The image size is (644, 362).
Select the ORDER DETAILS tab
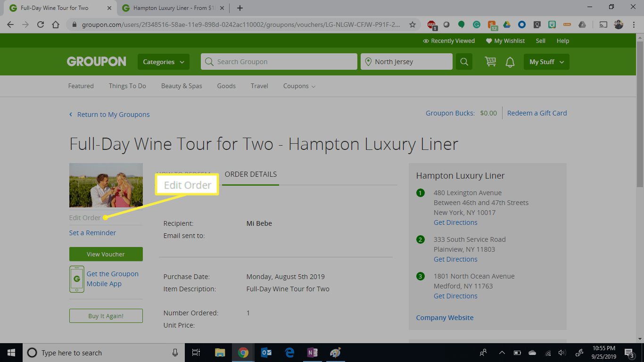click(x=251, y=174)
